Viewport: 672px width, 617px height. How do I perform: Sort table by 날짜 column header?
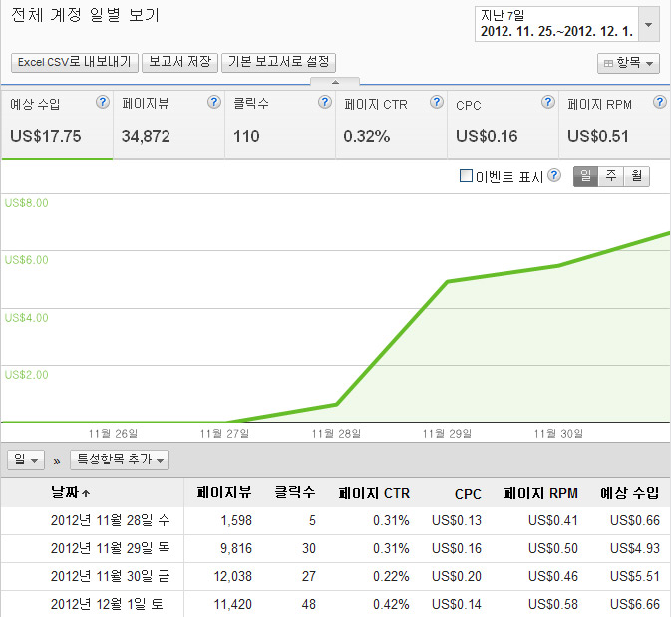70,492
